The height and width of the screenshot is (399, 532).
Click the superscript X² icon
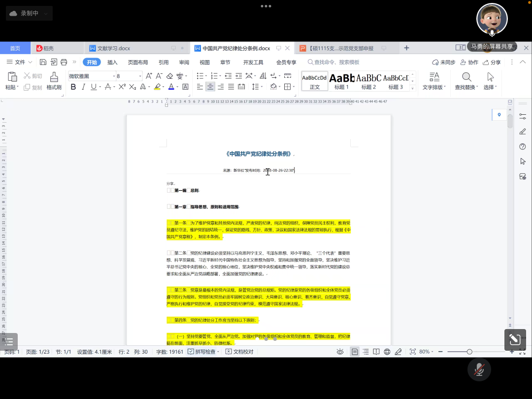pos(122,87)
